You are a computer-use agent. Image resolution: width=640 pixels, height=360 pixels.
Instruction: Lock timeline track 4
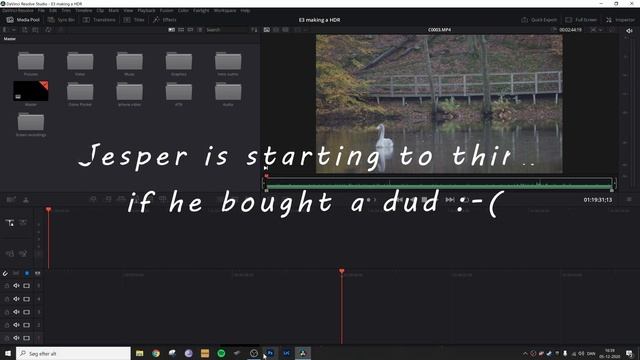click(7, 299)
